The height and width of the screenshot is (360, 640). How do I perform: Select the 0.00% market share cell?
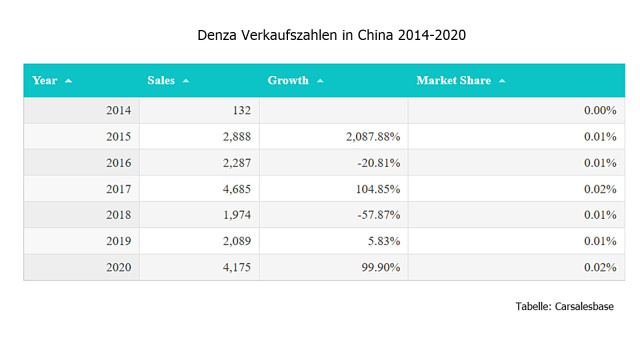(x=516, y=110)
